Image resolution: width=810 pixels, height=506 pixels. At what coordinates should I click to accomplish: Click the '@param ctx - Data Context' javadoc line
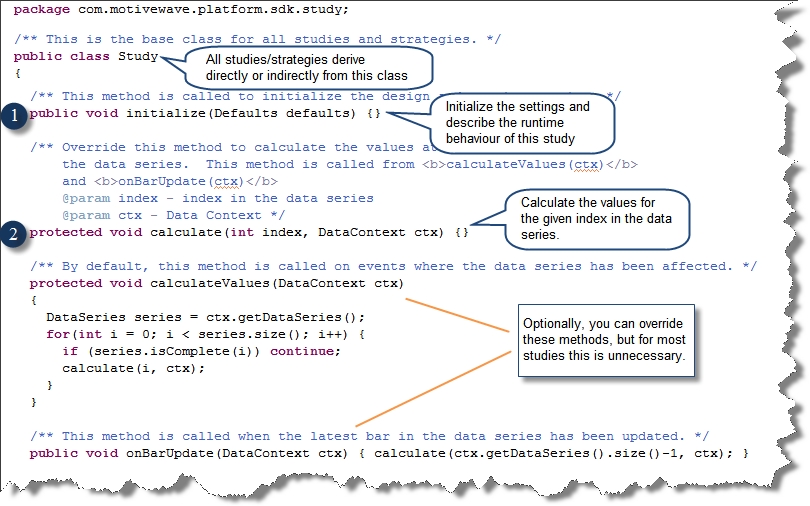tap(174, 215)
